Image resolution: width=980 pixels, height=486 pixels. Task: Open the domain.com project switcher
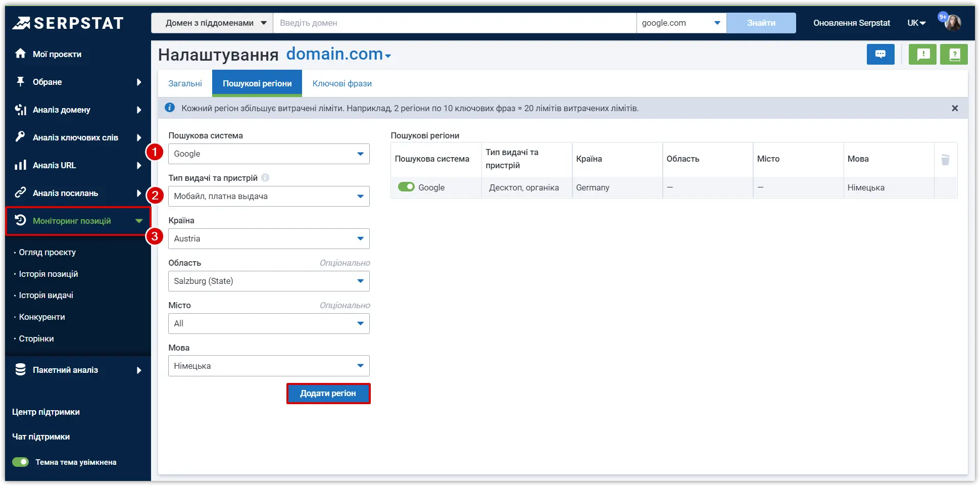(x=338, y=54)
